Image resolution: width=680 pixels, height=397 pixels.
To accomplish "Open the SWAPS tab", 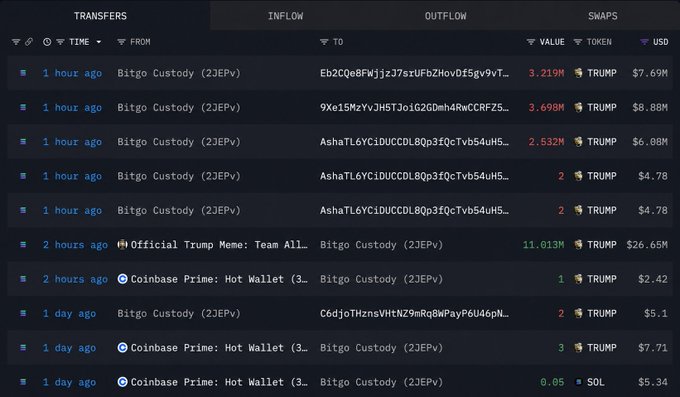I will (602, 16).
